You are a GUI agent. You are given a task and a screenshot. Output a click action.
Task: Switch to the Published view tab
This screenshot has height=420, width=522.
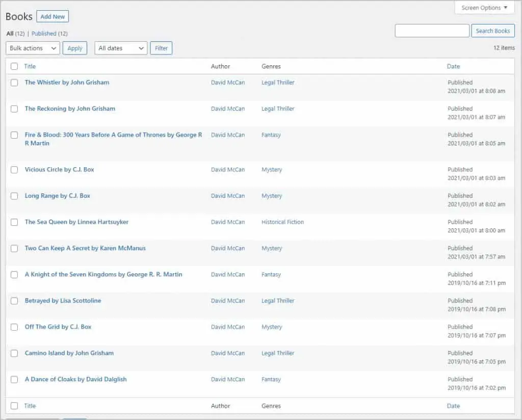[x=44, y=34]
